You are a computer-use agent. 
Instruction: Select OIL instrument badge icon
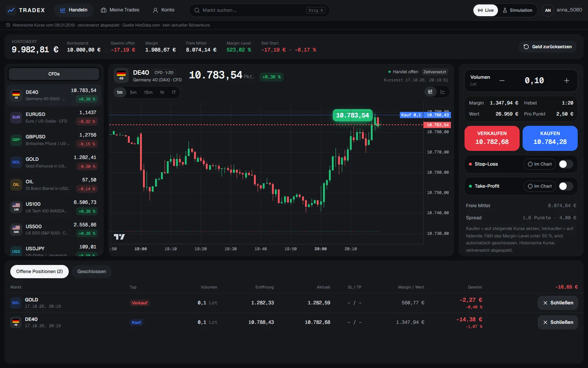click(x=16, y=185)
